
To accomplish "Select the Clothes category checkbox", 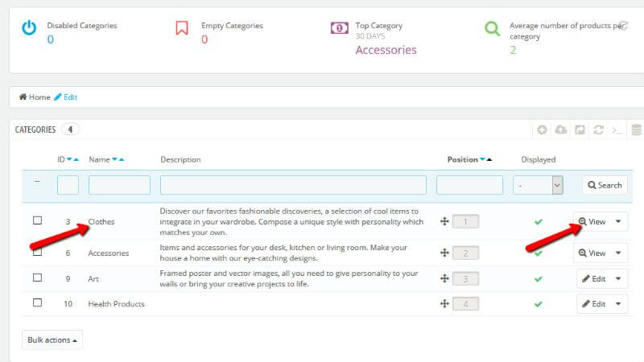I will click(x=37, y=220).
